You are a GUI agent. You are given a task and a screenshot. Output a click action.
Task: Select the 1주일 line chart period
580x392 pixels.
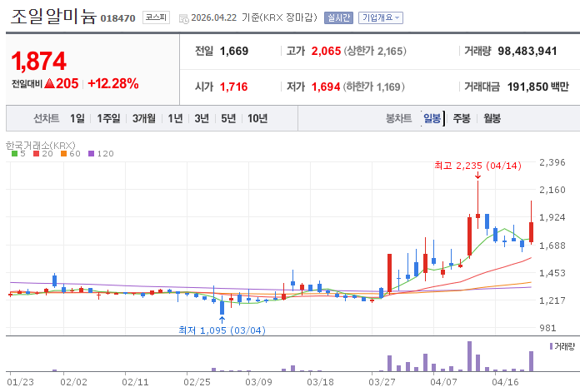click(x=108, y=118)
